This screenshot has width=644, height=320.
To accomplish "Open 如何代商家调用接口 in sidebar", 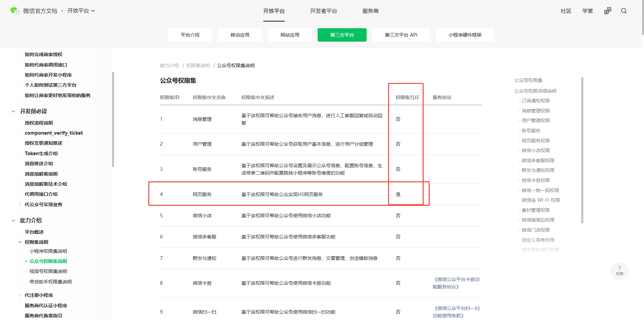I will coord(46,65).
